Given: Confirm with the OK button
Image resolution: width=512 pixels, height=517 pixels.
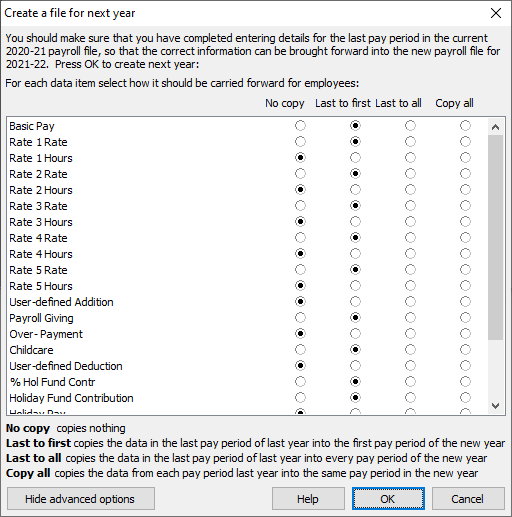Looking at the screenshot, I should (x=388, y=499).
